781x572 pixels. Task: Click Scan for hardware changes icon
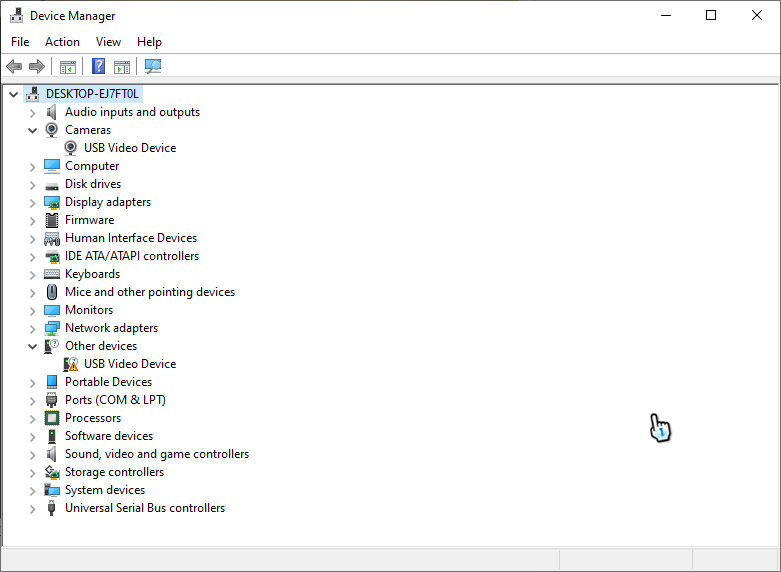coord(153,66)
